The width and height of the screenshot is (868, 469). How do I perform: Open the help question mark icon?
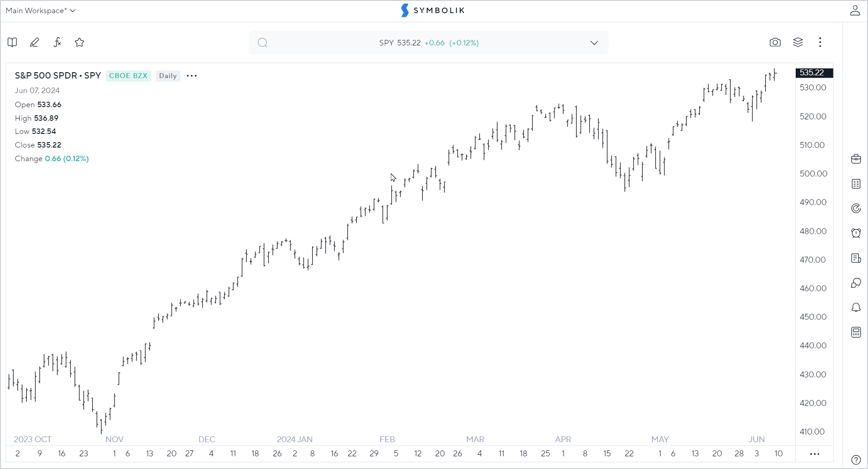tap(856, 459)
